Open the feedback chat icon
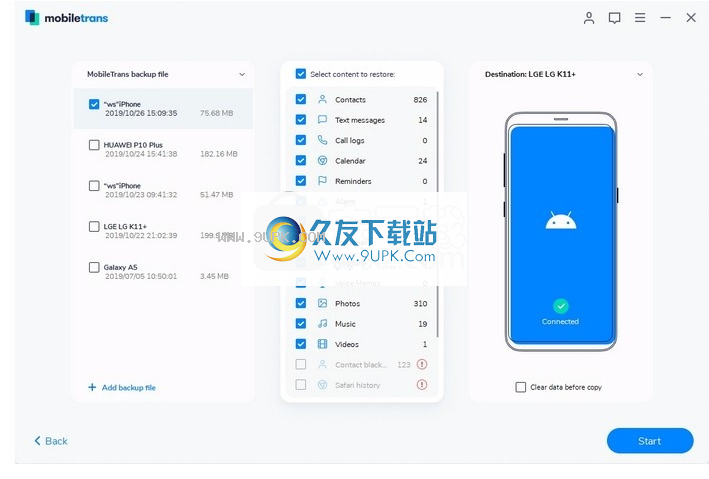709x479 pixels. pyautogui.click(x=614, y=18)
